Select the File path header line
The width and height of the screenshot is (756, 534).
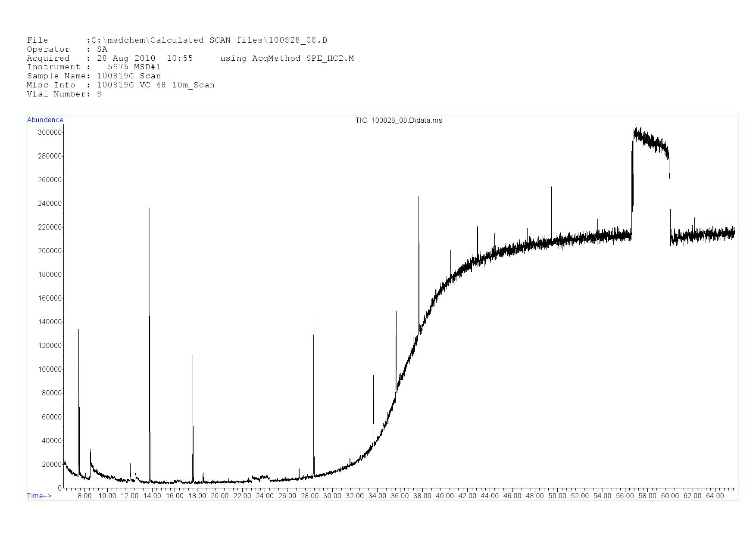(x=177, y=40)
